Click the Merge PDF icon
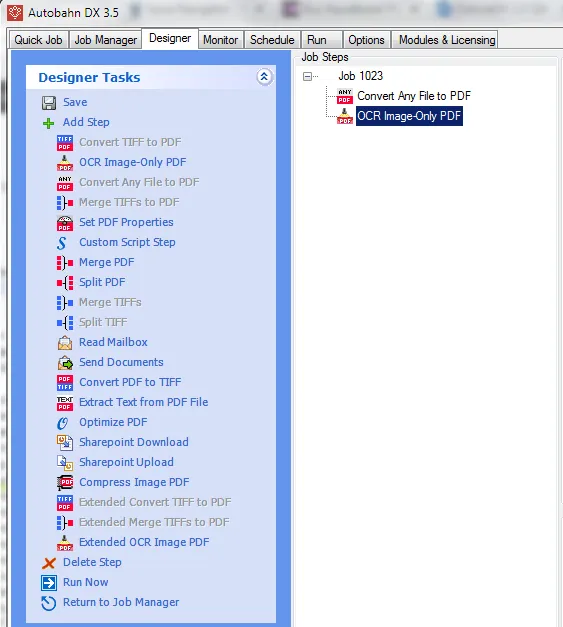The height and width of the screenshot is (627, 563). coord(65,263)
